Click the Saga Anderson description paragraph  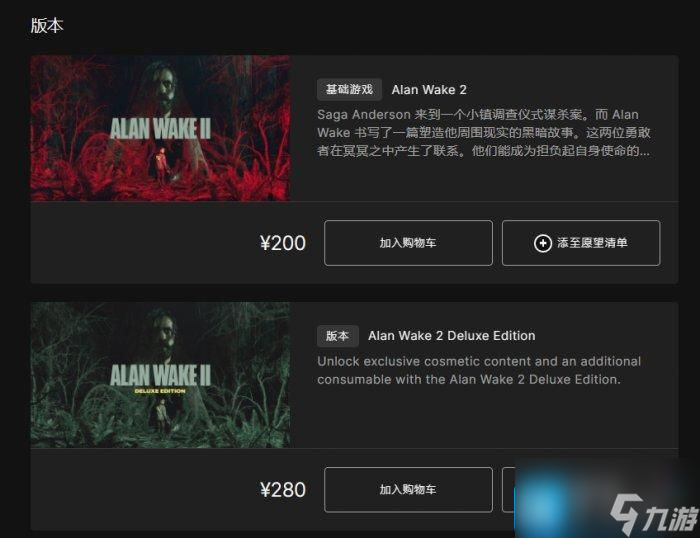483,133
